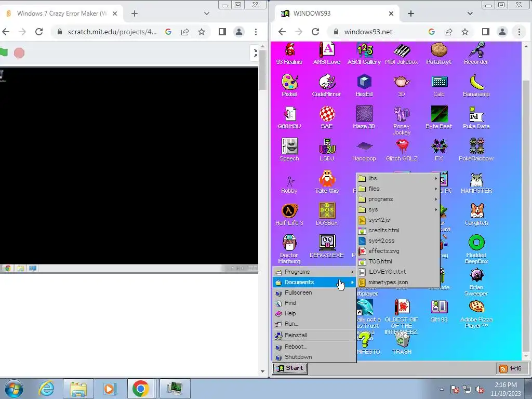Open the CodeMirror icon
532x399 pixels.
[x=327, y=86]
